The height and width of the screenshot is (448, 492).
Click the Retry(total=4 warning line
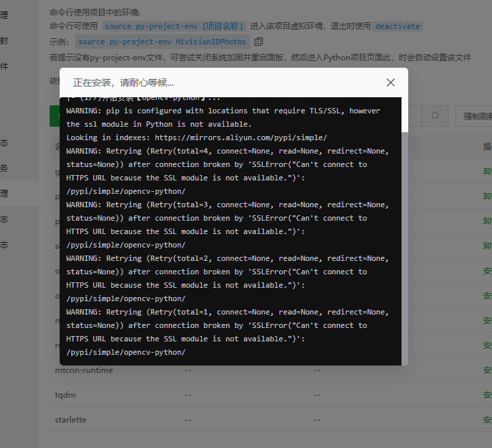[227, 151]
